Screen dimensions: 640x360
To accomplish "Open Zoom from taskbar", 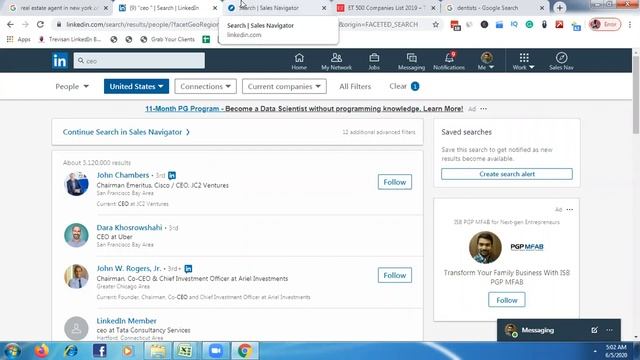I will (215, 351).
